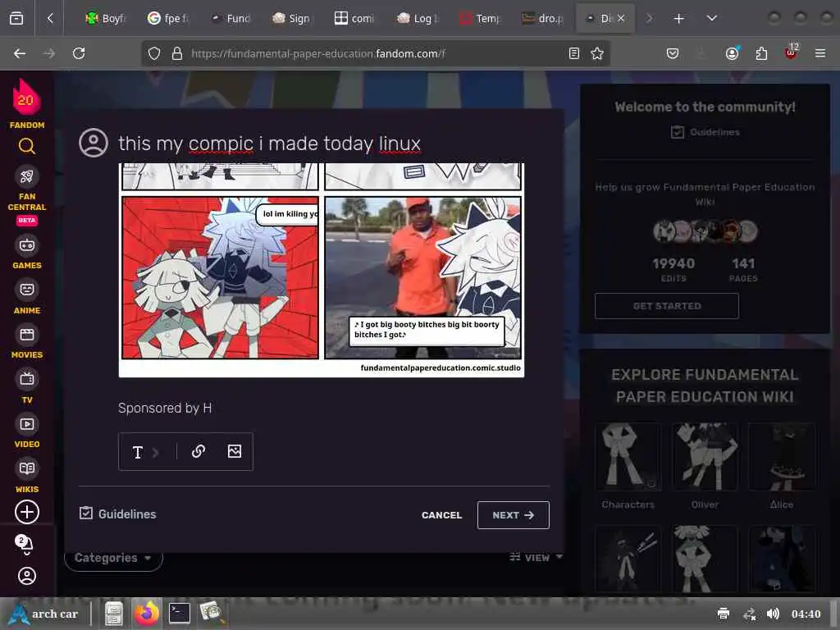Close the active Di tab
The width and height of the screenshot is (840, 630).
pos(621,19)
